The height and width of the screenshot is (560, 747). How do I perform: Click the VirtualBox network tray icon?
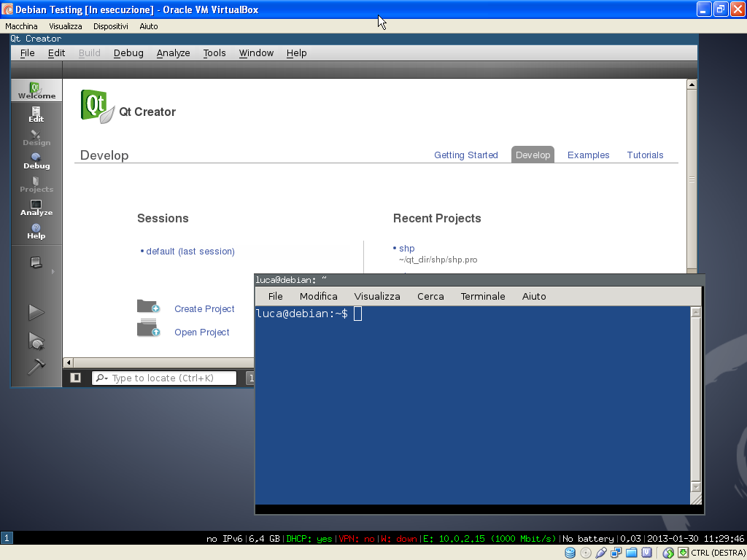pyautogui.click(x=615, y=553)
